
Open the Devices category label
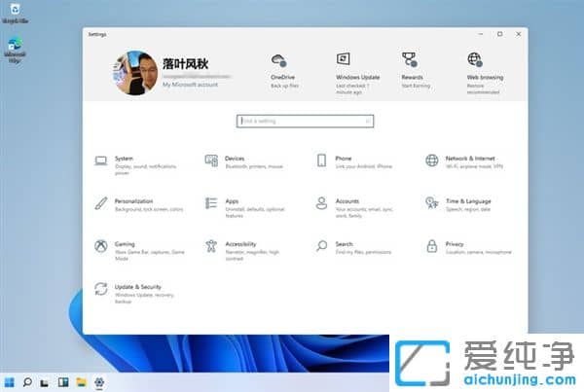[235, 159]
